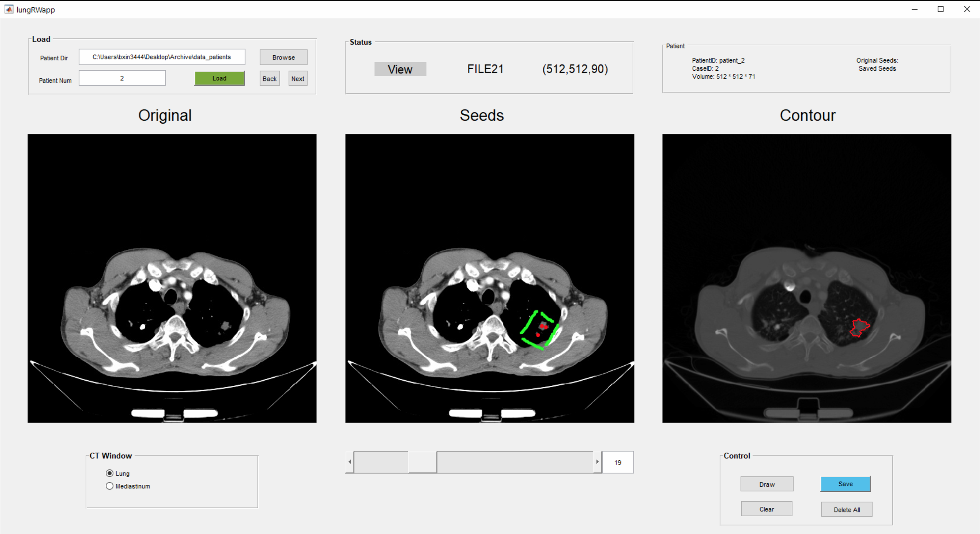This screenshot has height=534, width=980.
Task: Advance to next patient using Next
Action: [297, 78]
